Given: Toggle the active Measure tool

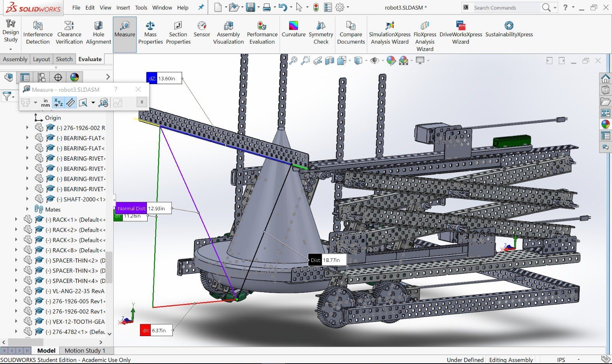Looking at the screenshot, I should 125,34.
